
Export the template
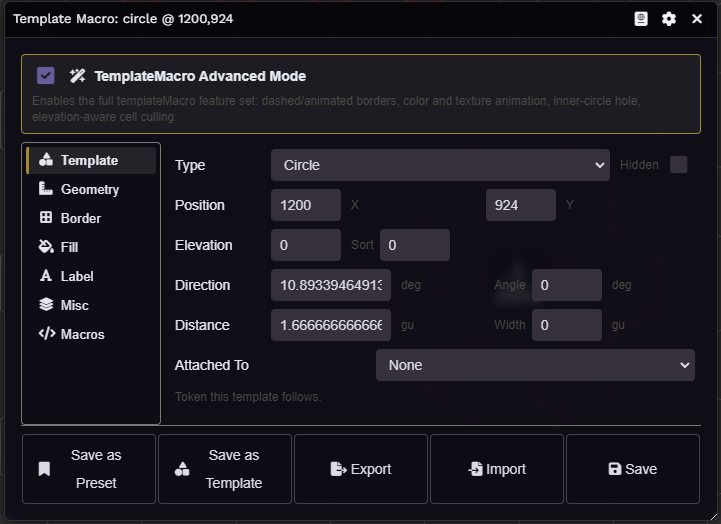click(x=361, y=469)
